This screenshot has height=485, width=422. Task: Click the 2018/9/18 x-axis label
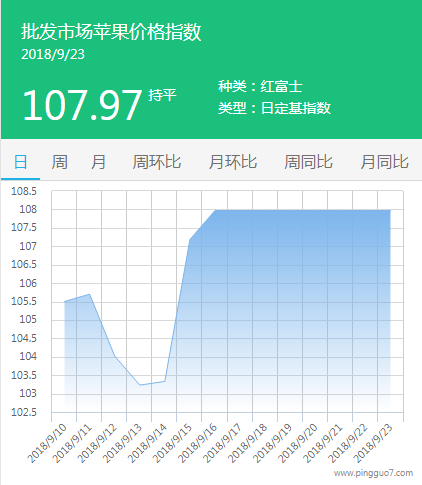tap(247, 443)
